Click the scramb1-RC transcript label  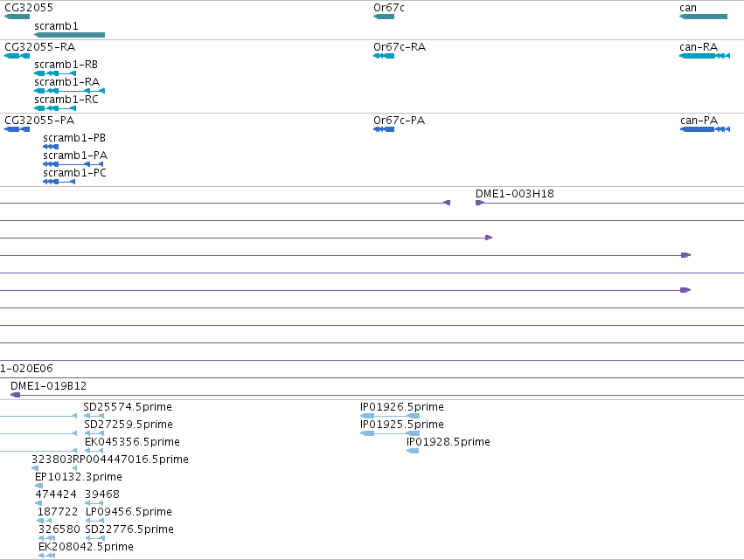tap(66, 100)
